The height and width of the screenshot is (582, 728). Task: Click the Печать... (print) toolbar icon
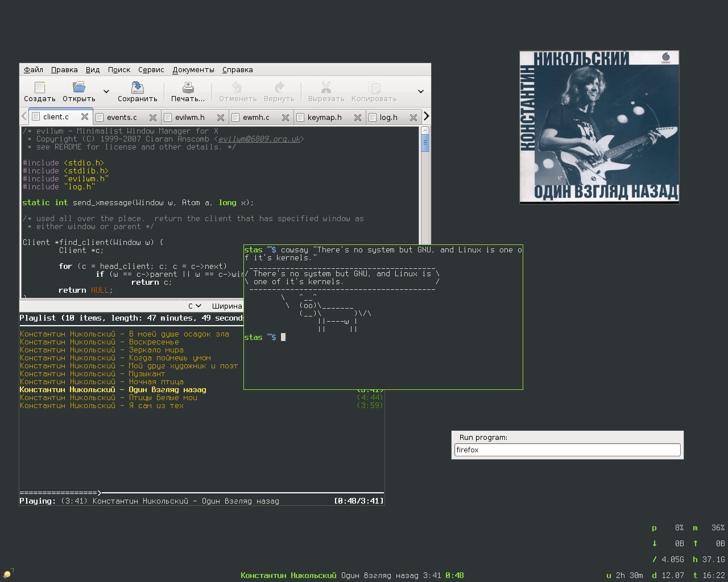click(188, 88)
